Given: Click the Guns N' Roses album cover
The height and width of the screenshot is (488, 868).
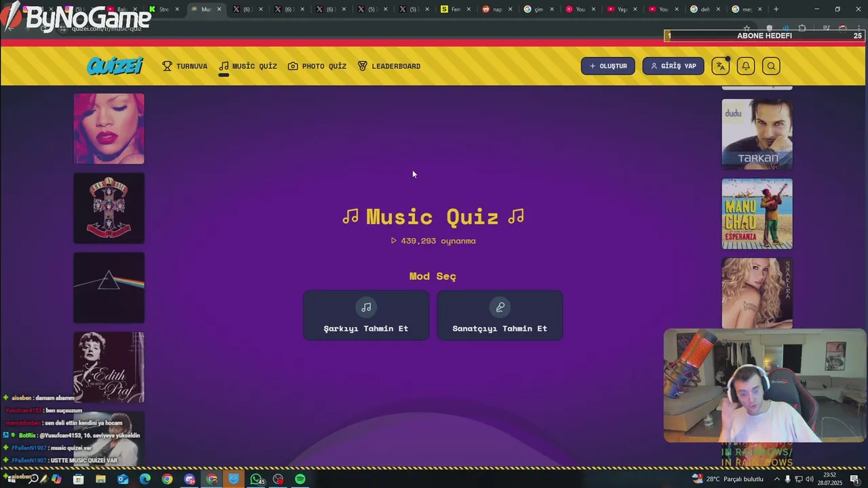Looking at the screenshot, I should tap(109, 208).
